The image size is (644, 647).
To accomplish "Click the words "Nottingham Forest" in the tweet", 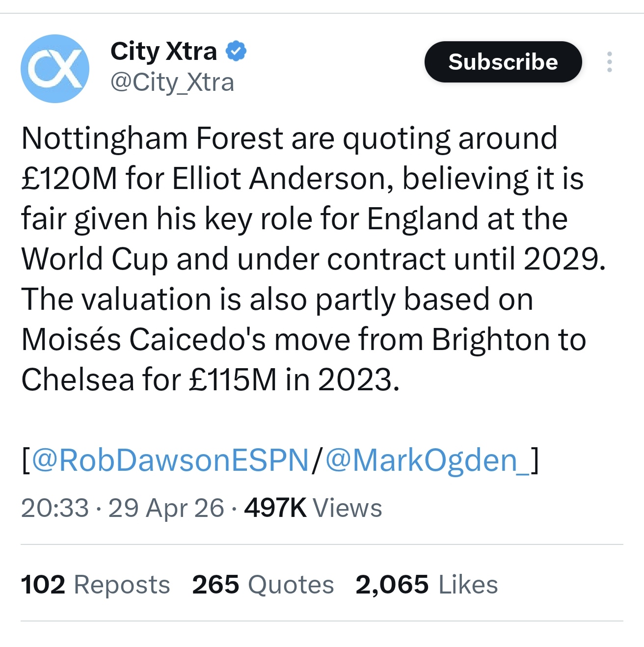I will pyautogui.click(x=152, y=138).
